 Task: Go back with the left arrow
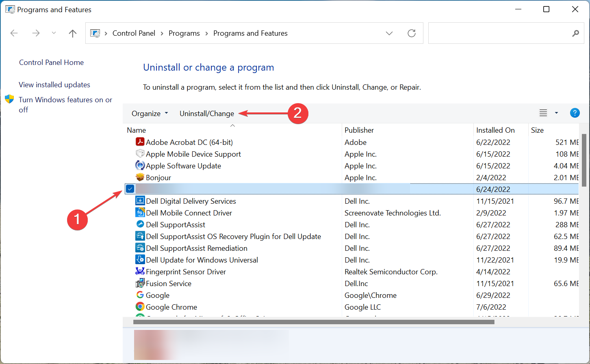tap(14, 33)
